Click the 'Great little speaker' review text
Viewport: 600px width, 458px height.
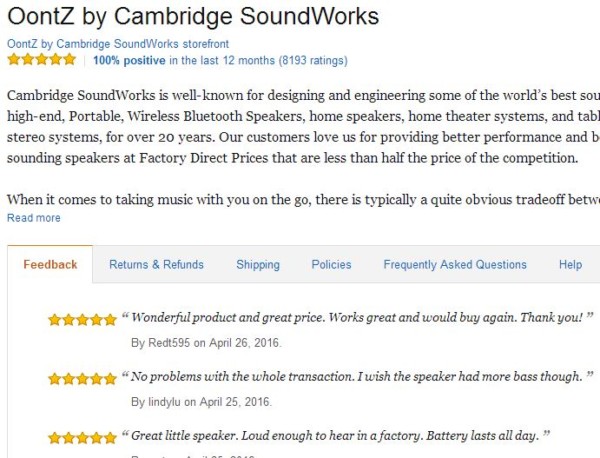coord(335,436)
